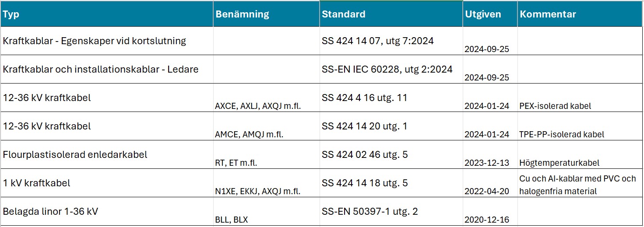Click the date cell 2023-12-13

[x=490, y=155]
